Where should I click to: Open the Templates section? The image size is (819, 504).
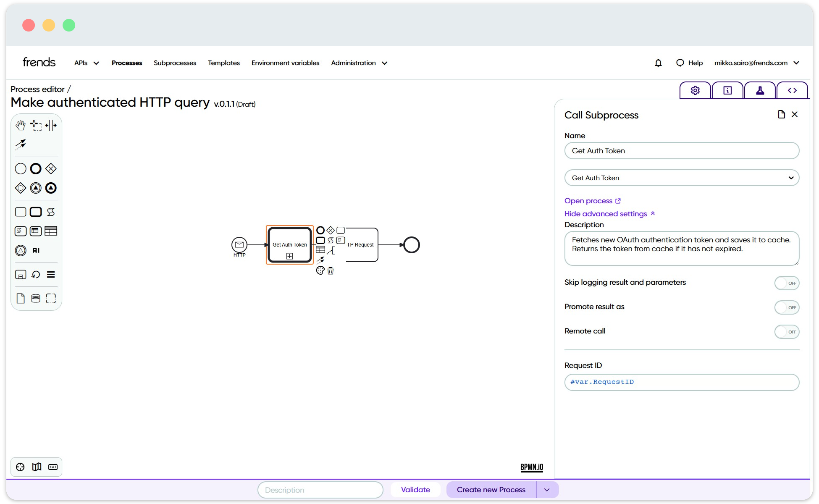coord(223,63)
